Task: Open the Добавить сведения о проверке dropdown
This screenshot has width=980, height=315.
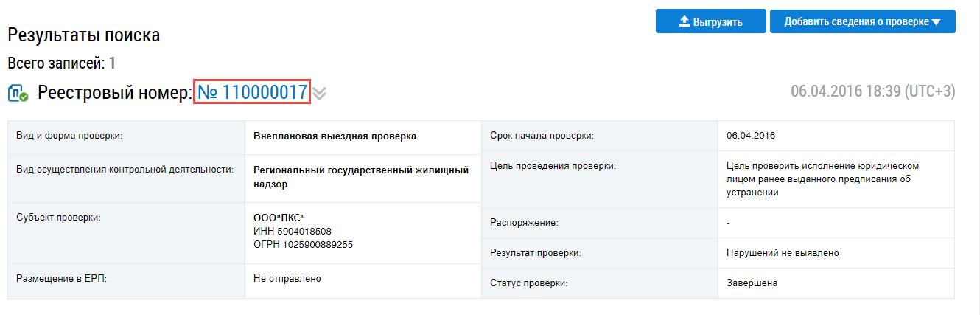Action: coord(862,21)
